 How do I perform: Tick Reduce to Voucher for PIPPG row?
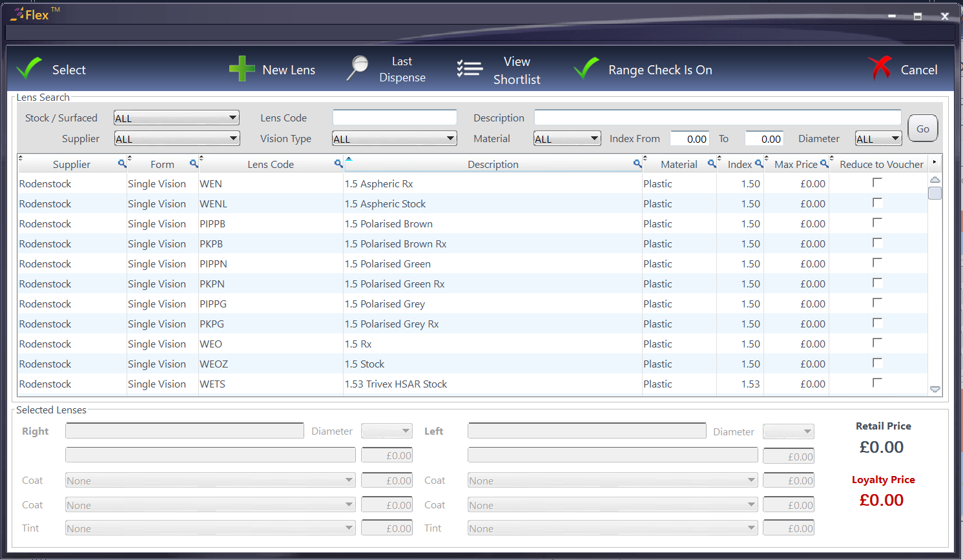tap(877, 303)
